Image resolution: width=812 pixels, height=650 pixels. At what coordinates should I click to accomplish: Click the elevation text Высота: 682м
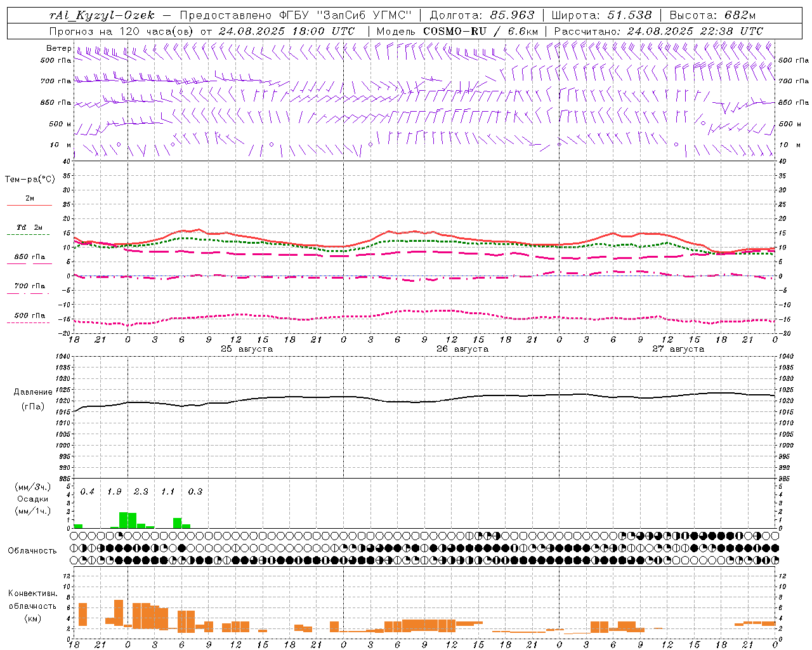coord(712,15)
